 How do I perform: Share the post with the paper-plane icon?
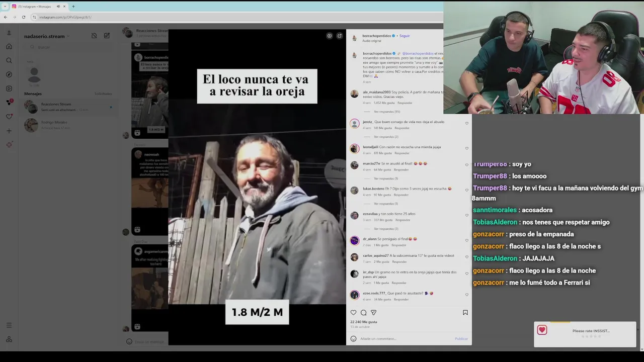pos(373,312)
